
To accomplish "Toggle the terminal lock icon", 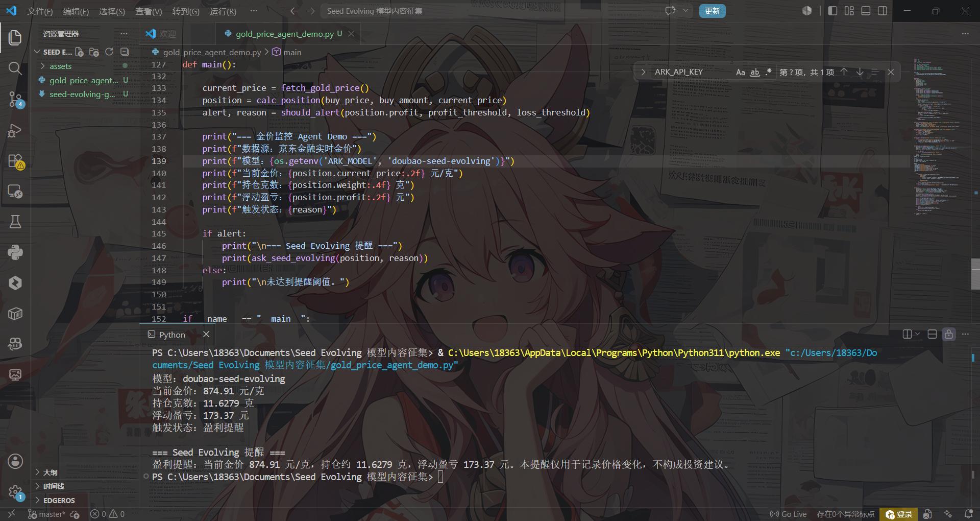I will (949, 334).
